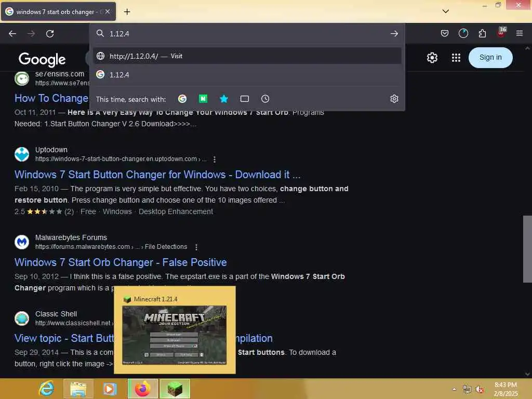Open the Extensions puzzle icon

482,33
